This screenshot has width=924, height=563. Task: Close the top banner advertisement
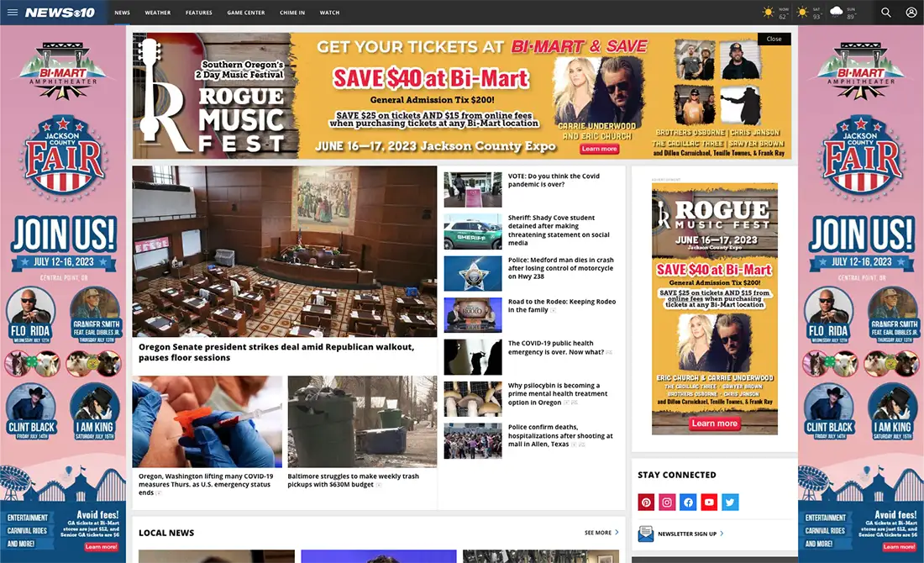coord(774,39)
